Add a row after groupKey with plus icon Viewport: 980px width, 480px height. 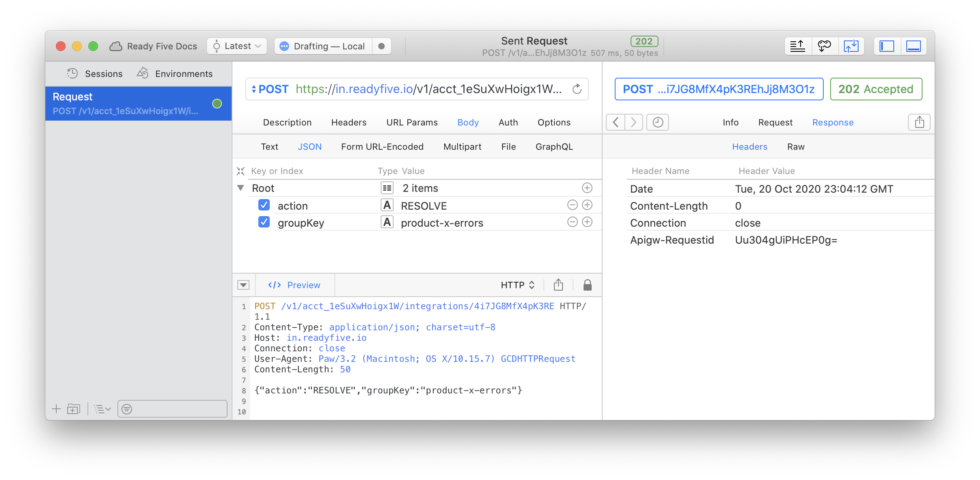(587, 222)
